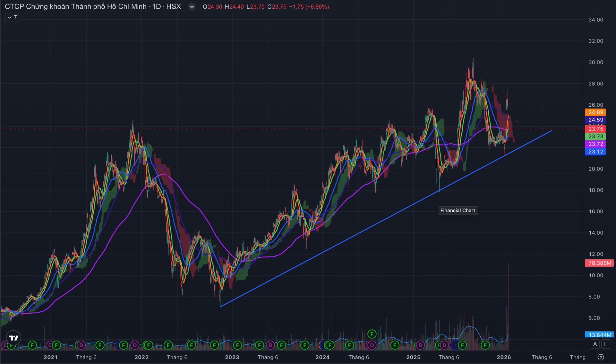Click the purple D dividend marker near Tháng 6 2021
The width and height of the screenshot is (616, 364).
[x=81, y=345]
